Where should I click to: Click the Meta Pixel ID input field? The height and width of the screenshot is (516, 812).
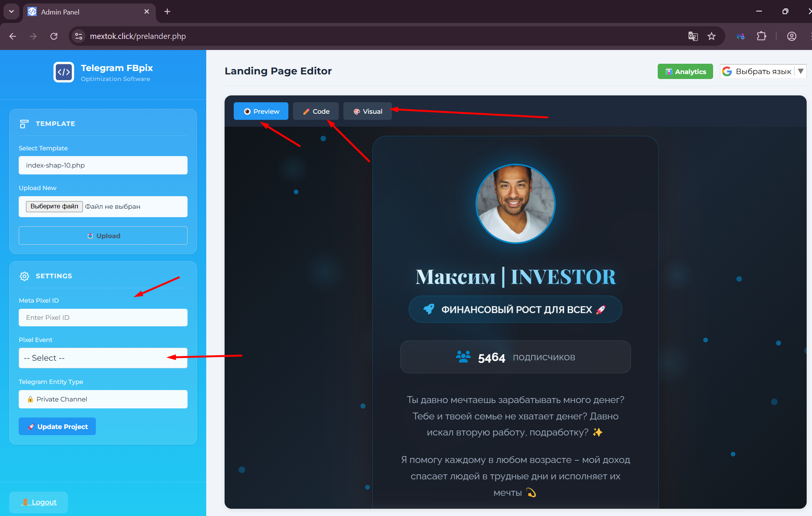103,318
